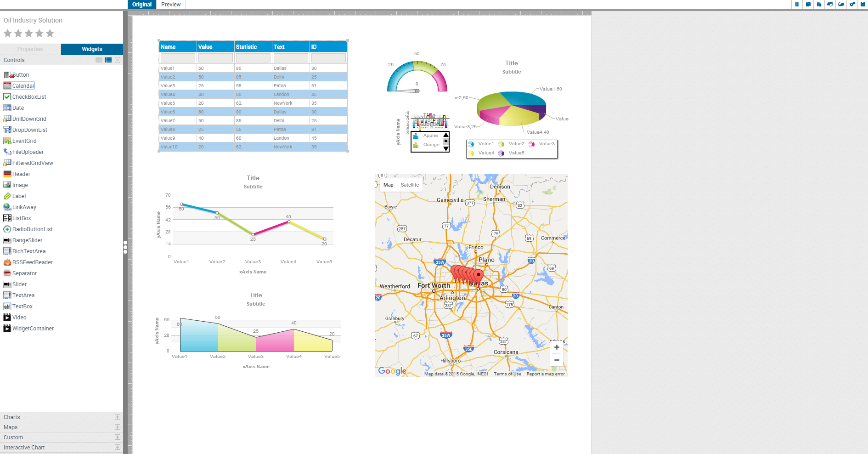The image size is (868, 454).
Task: Toggle the Apples series in the chart legend
Action: (x=430, y=135)
